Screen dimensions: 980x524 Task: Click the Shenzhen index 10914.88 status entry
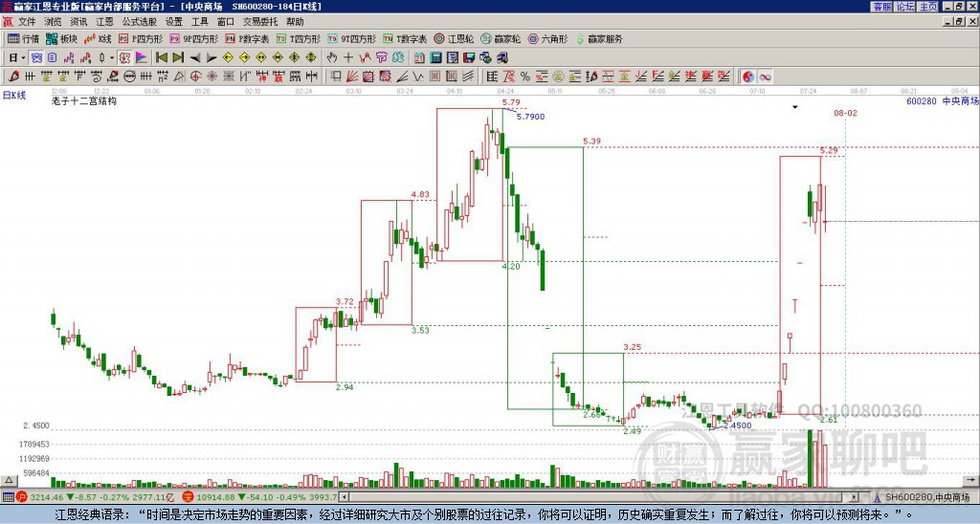(x=259, y=497)
